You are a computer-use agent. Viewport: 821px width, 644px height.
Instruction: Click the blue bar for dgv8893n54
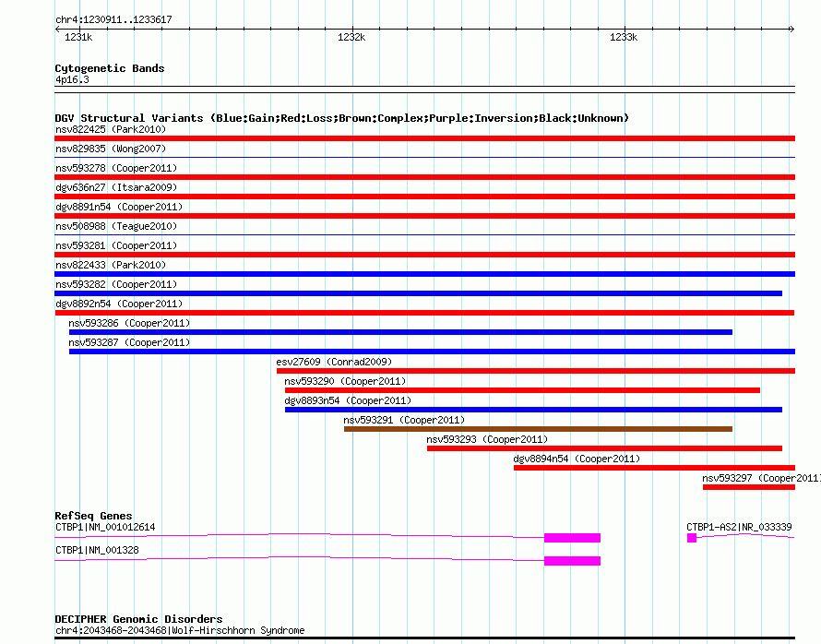click(533, 410)
